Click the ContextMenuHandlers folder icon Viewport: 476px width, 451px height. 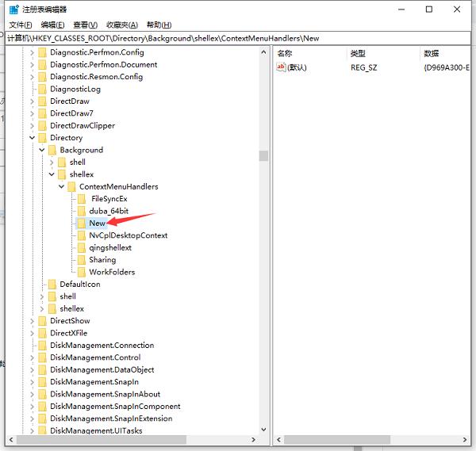pyautogui.click(x=71, y=186)
